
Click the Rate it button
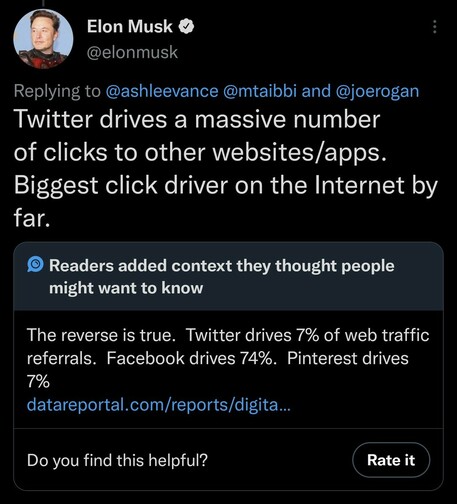coord(391,460)
